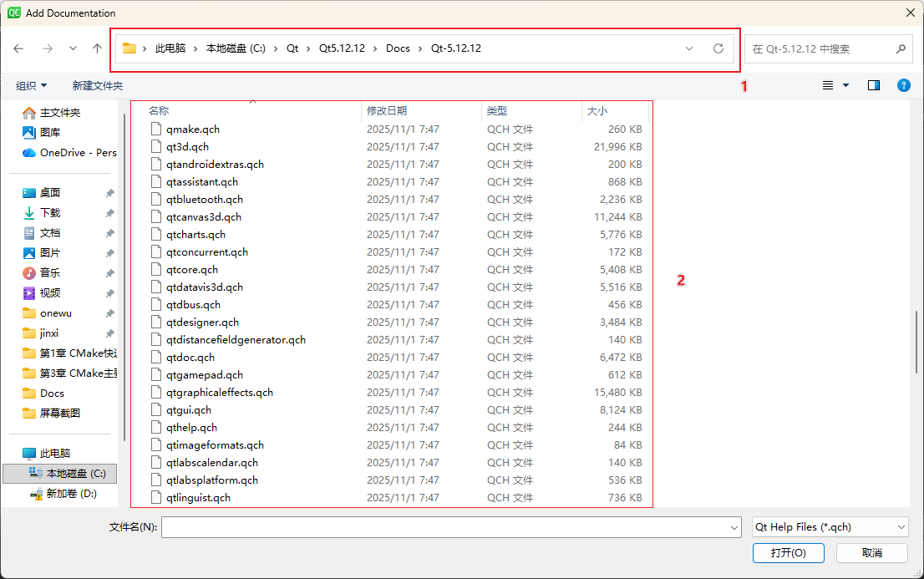
Task: Select the qtbluetooth.qch file
Action: (x=205, y=200)
